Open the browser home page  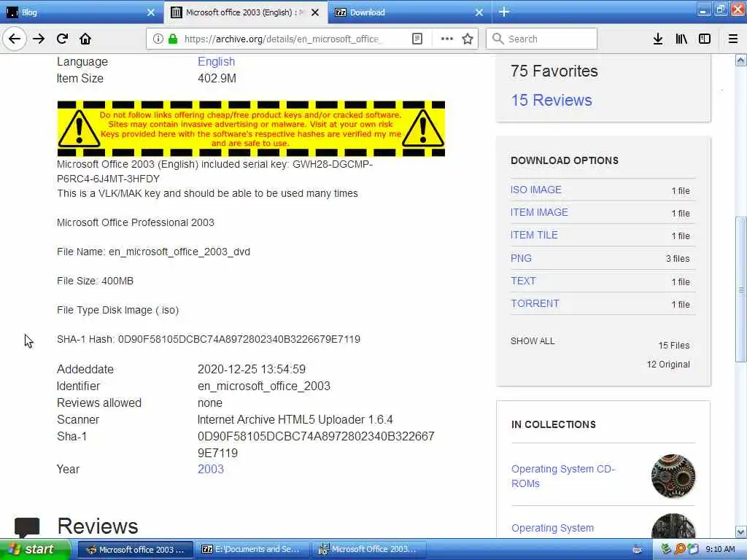pos(85,39)
